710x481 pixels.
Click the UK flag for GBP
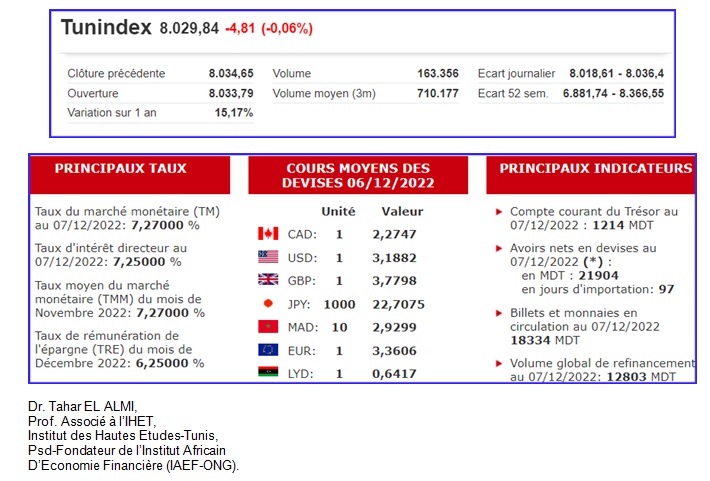[x=267, y=280]
